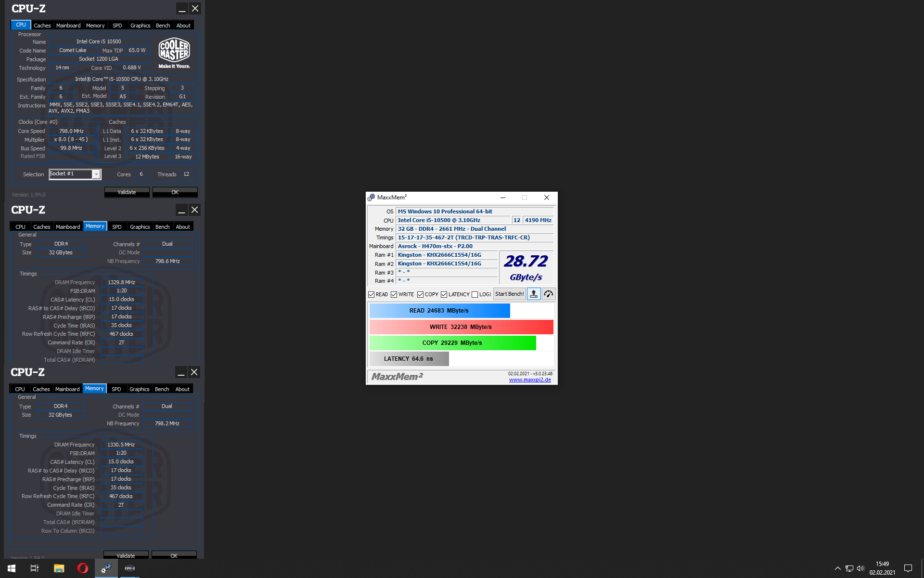Open SPD tab in middle CPU-Z window
Screen dimensions: 924x578
117,227
